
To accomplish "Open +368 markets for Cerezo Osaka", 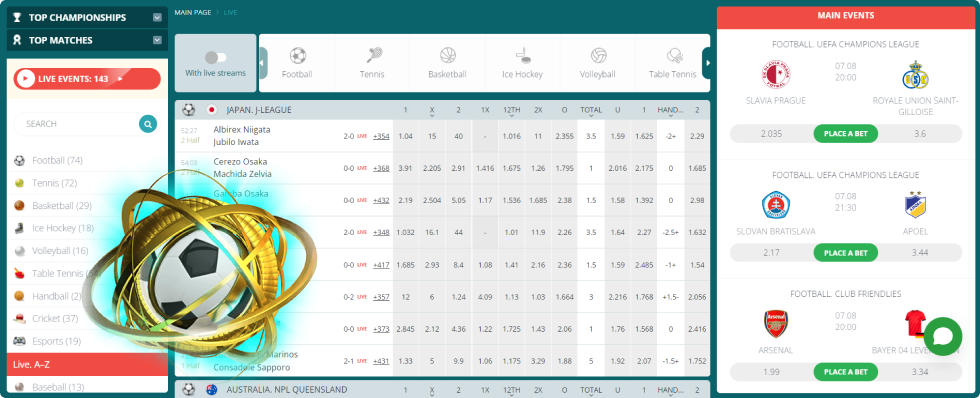I will (381, 168).
